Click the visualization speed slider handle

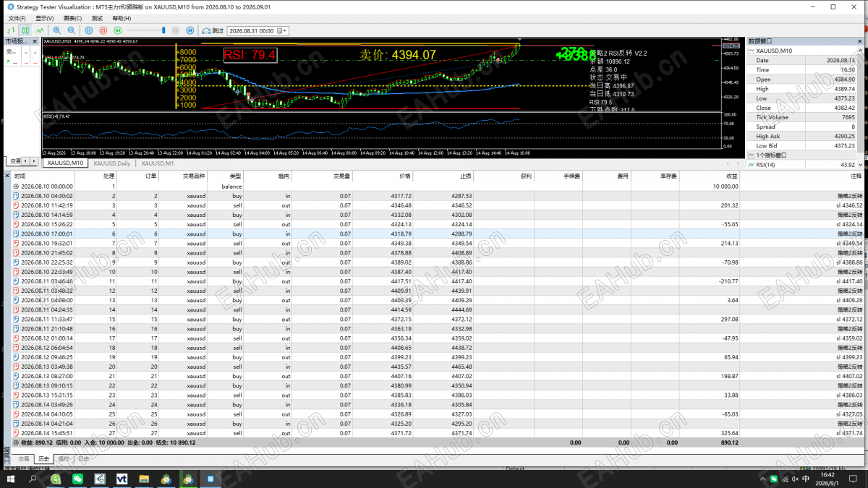click(x=163, y=30)
